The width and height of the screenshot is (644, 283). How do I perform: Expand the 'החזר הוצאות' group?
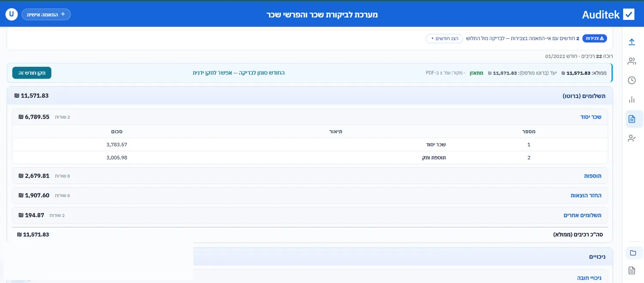tap(310, 195)
